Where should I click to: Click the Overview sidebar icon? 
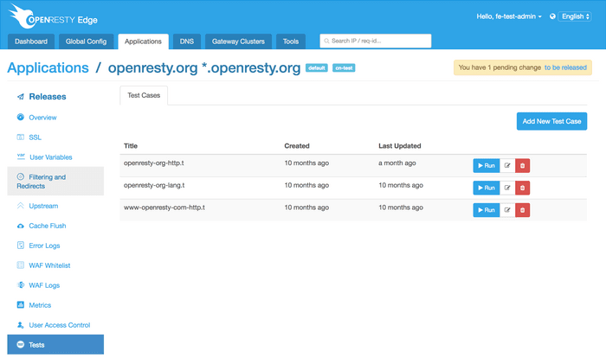(x=21, y=117)
